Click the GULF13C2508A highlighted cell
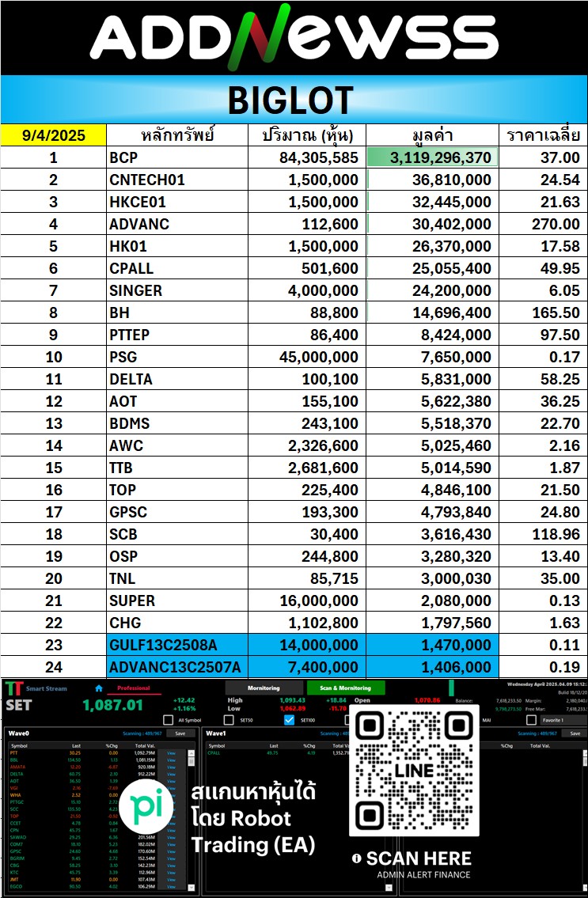Viewport: 588px width, 898px height. click(x=177, y=645)
